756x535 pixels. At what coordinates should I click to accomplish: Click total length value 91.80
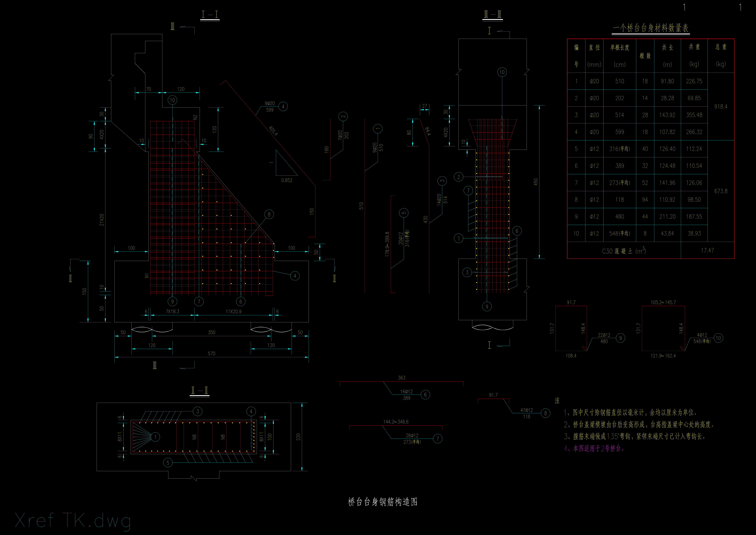pos(667,81)
